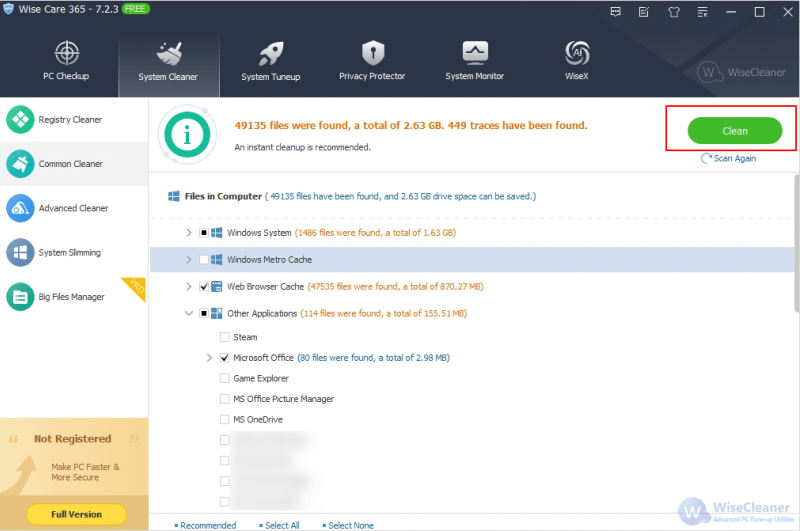Image resolution: width=800 pixels, height=531 pixels.
Task: Open the feedback chat icon in title bar
Action: 616,12
